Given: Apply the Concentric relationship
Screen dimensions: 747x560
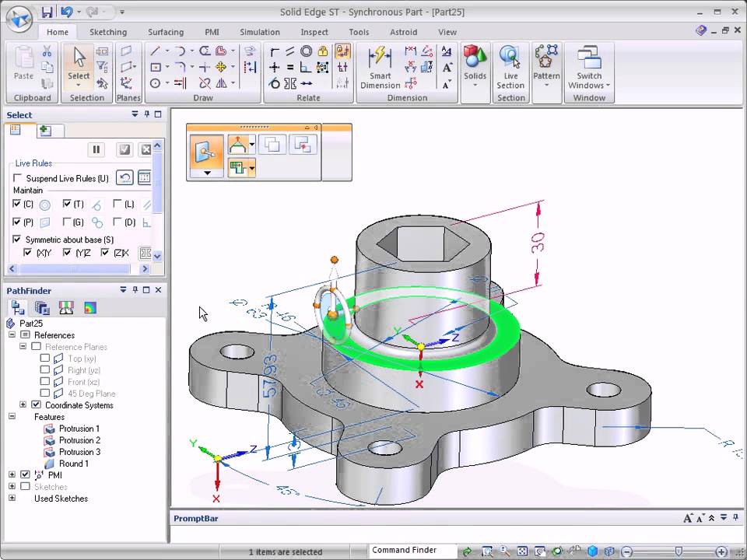Looking at the screenshot, I should tap(307, 51).
